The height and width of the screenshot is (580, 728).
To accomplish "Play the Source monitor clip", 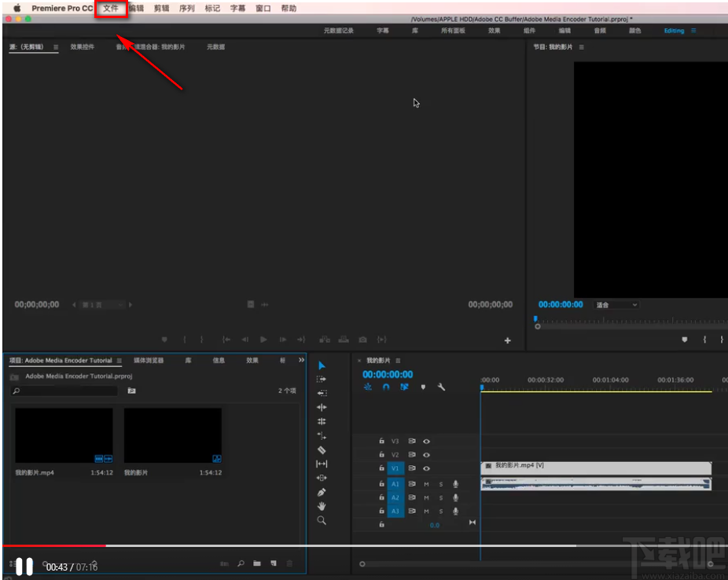I will 263,340.
